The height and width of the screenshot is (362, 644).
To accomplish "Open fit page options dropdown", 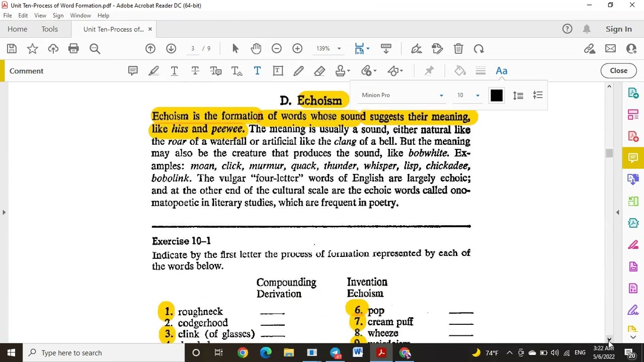I will pos(368,49).
